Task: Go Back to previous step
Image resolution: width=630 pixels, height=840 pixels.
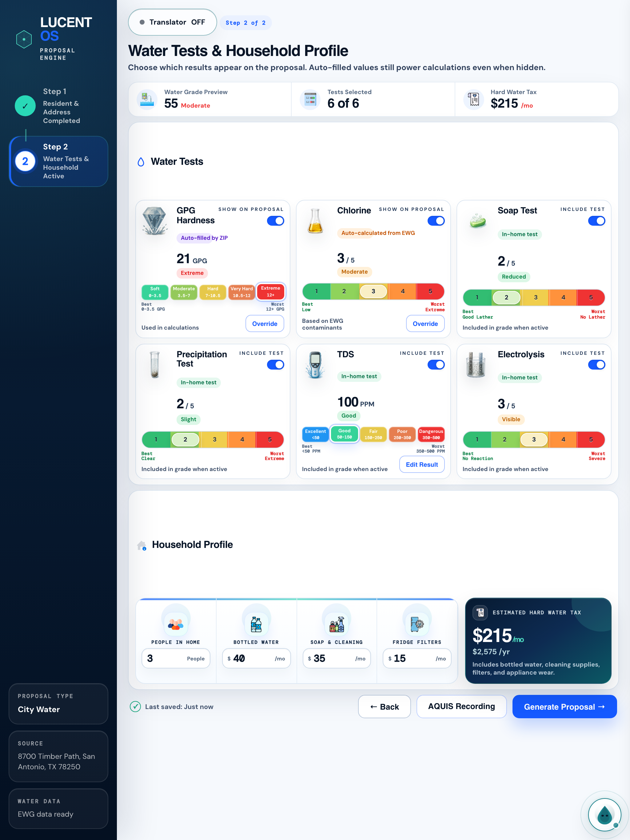Action: click(384, 707)
